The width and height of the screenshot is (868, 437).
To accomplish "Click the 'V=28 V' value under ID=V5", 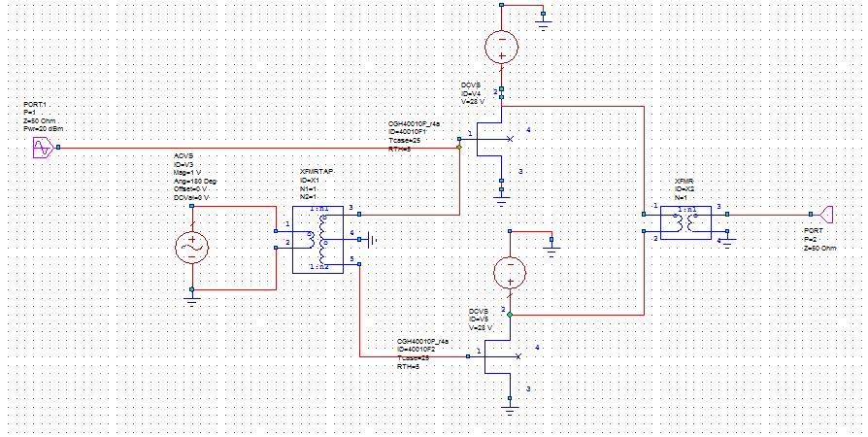I will 481,327.
